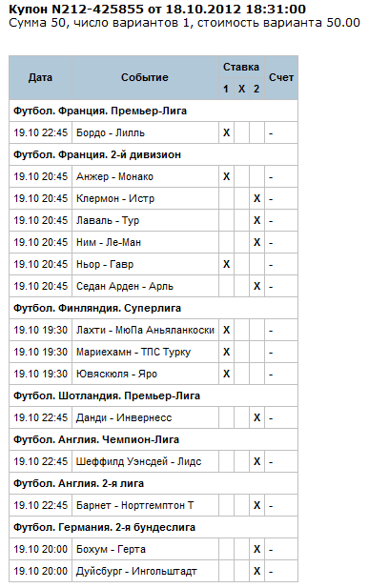Select the Ньор - Гавр bet mark

(226, 264)
